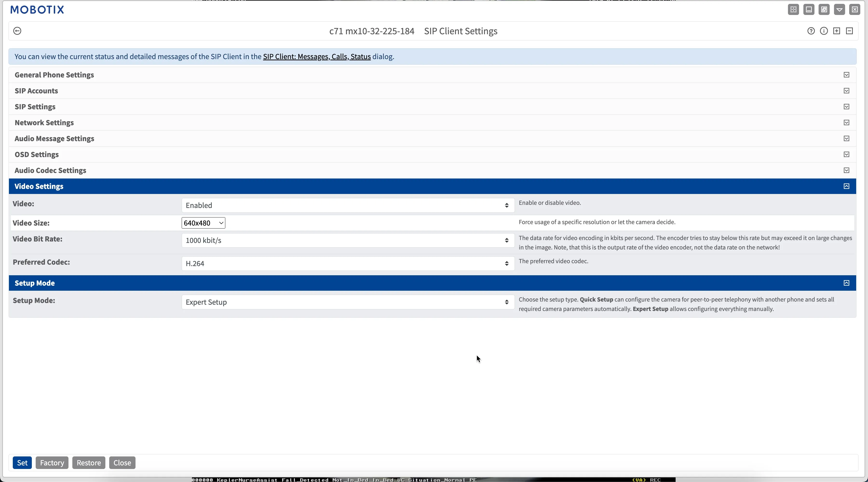Screen dimensions: 868x482
Task: Click the down-triangle icon at top right
Action: pos(839,9)
